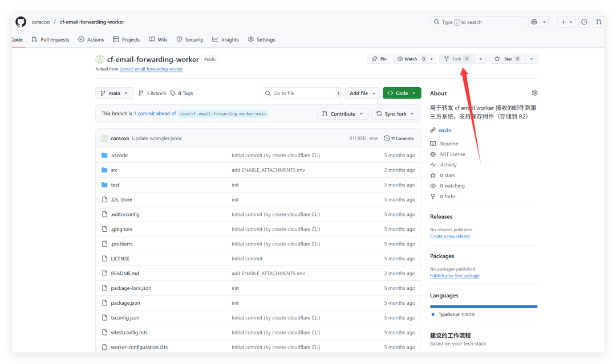Switch to the Insights tab

pos(225,40)
